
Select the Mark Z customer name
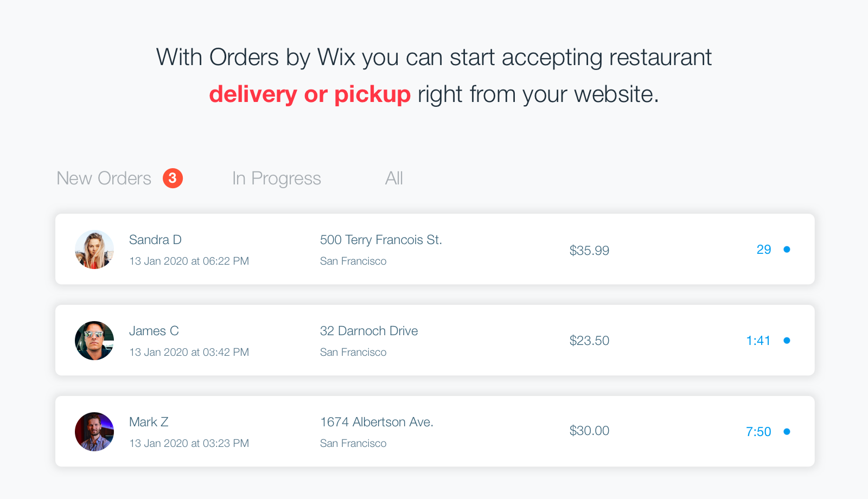point(149,422)
